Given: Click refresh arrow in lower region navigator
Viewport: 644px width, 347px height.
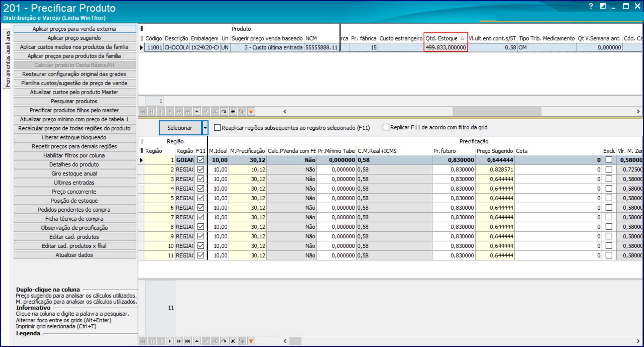Looking at the screenshot, I should coord(224,341).
